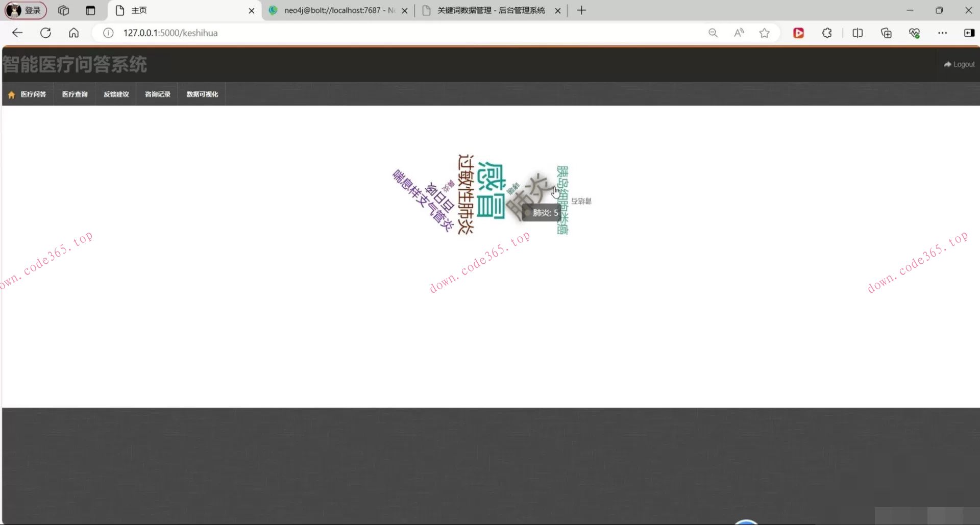Image resolution: width=980 pixels, height=525 pixels.
Task: Activate the Read Aloud icon
Action: point(739,33)
